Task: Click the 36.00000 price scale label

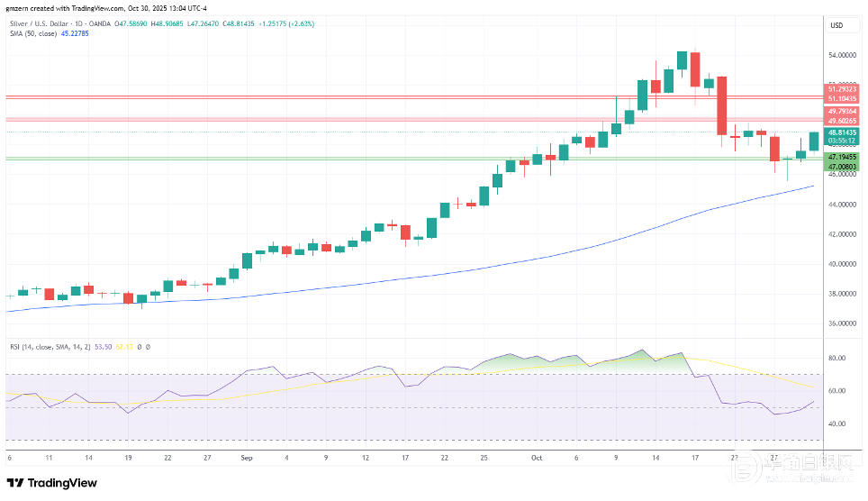Action: pos(841,323)
